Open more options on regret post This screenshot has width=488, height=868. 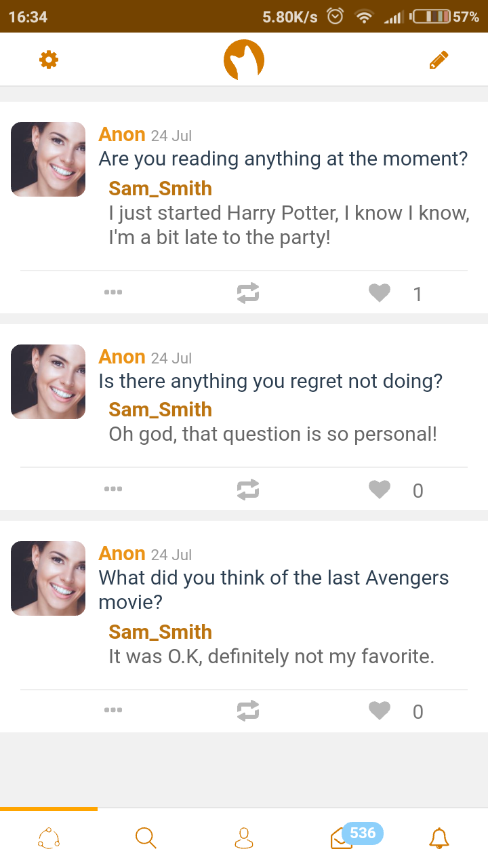(x=113, y=489)
